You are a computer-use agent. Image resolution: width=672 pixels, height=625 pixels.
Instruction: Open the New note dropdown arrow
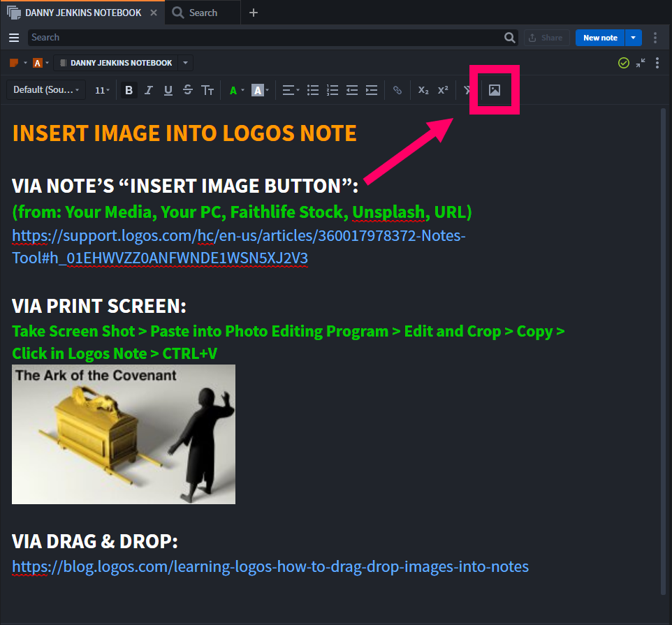pyautogui.click(x=634, y=38)
